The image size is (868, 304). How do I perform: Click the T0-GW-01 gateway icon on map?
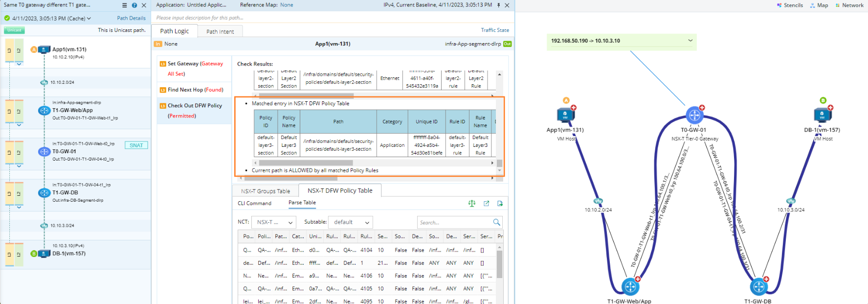[x=694, y=116]
